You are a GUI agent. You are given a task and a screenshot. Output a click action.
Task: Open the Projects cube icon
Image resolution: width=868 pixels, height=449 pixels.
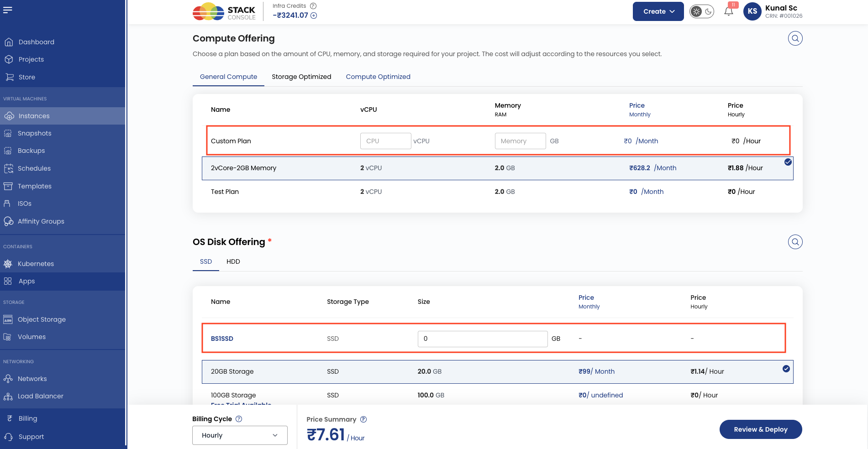[9, 59]
